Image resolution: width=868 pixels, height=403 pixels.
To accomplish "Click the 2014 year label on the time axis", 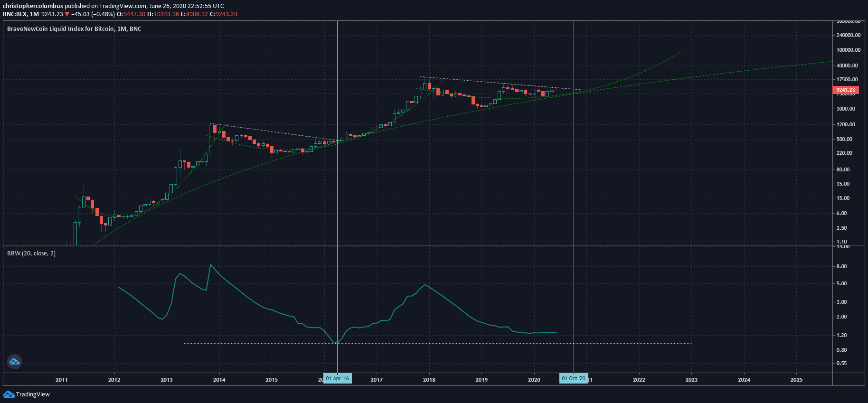I will click(219, 379).
